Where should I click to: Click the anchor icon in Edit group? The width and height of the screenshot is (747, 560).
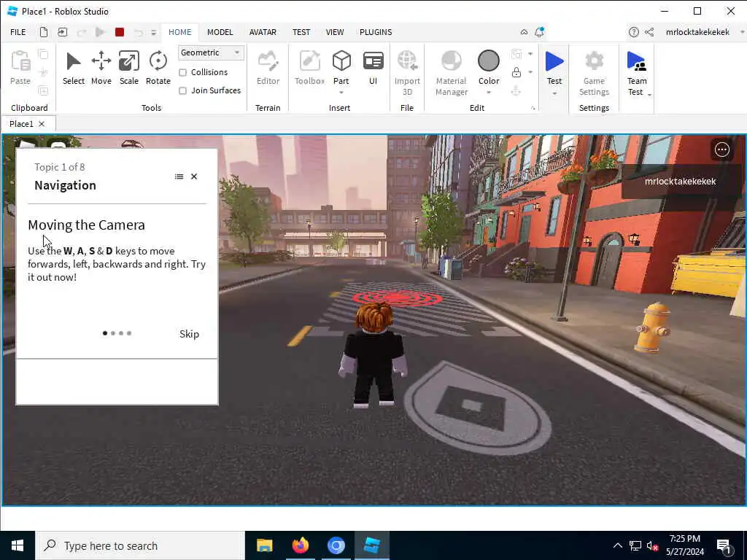(x=516, y=90)
